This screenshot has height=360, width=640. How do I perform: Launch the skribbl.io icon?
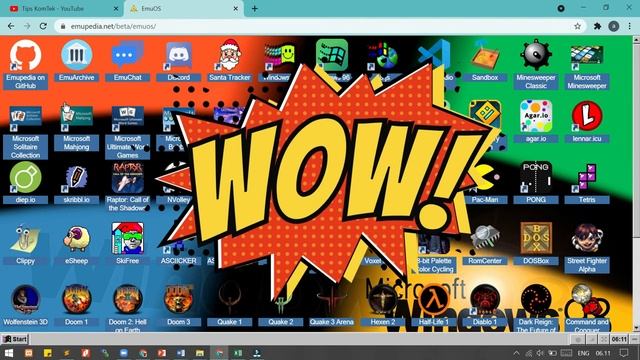(x=76, y=183)
